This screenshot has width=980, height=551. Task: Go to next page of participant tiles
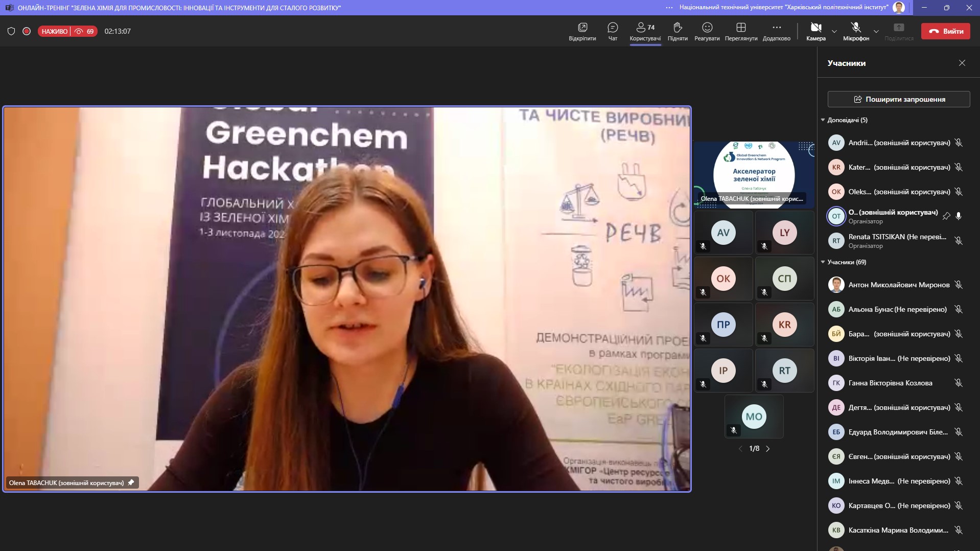pos(767,449)
